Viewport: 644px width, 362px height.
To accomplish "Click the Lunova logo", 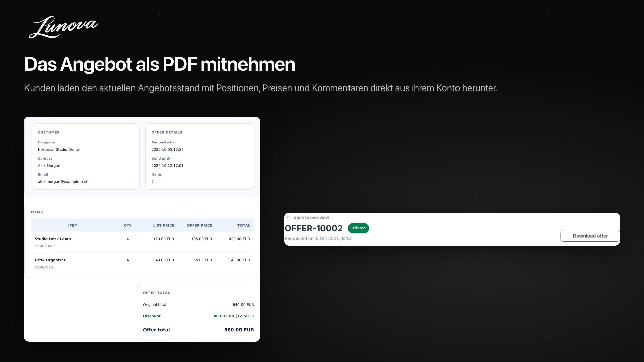I will [63, 27].
